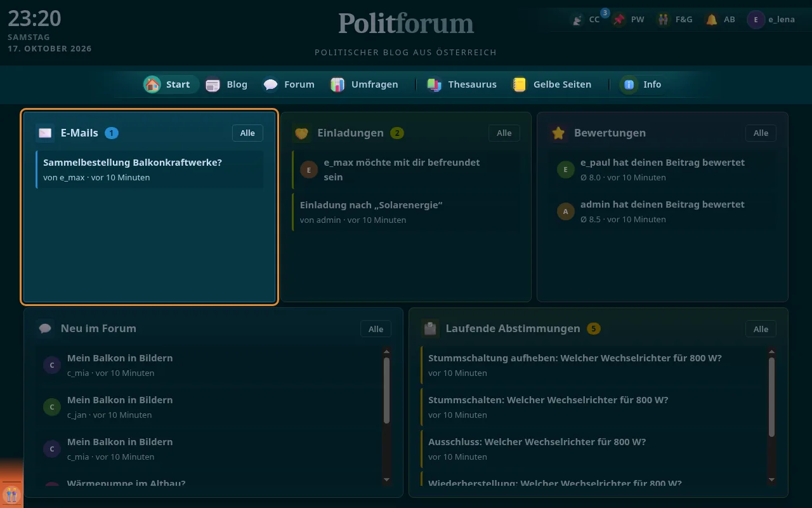
Task: Click the admin avatar in Bewertungen
Action: 566,211
